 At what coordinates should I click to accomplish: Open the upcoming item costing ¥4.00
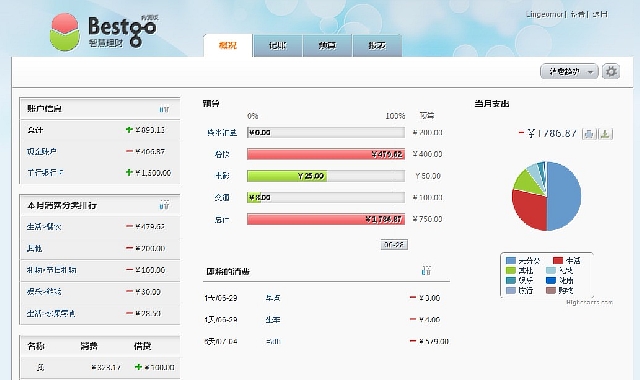273,320
